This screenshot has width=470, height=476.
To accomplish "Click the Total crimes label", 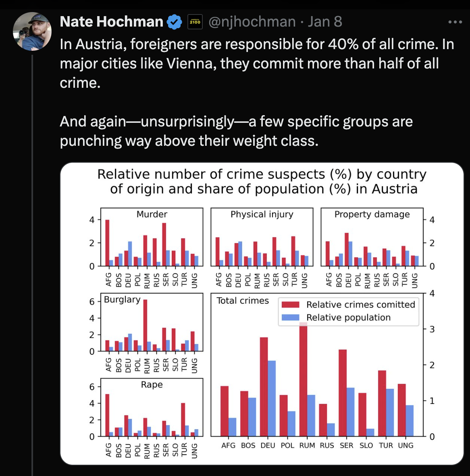I will point(242,301).
